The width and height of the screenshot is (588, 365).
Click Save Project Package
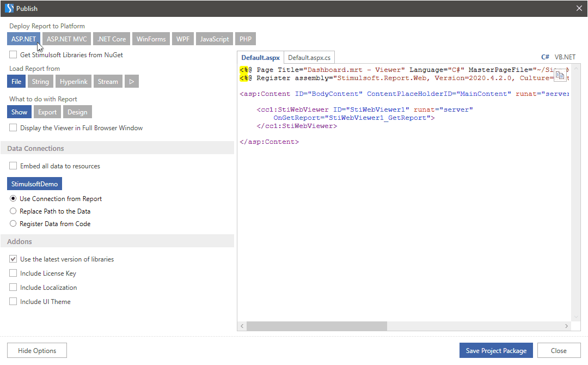(x=496, y=350)
